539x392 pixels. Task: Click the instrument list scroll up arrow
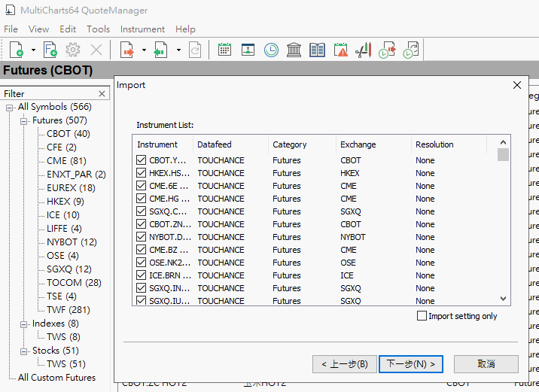504,142
